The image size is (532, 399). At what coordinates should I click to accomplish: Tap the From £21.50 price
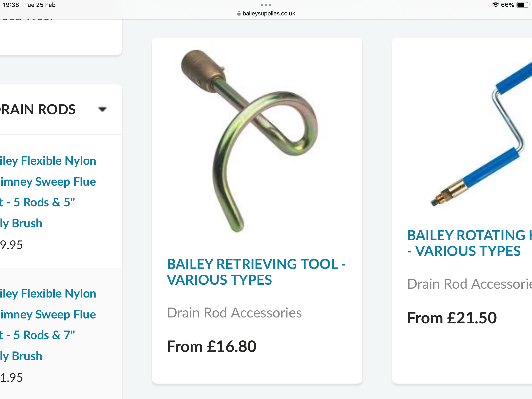[452, 318]
